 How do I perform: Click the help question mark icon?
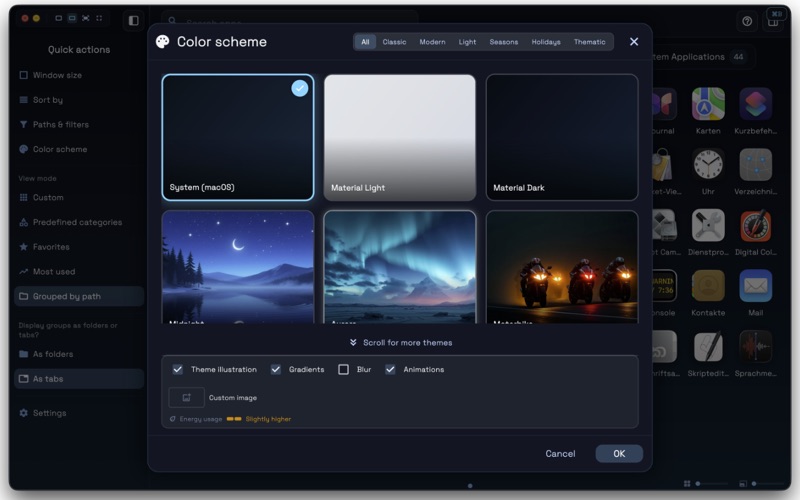(x=747, y=21)
